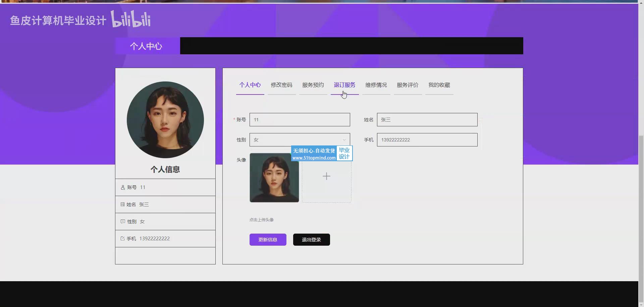Click the 退出登录 button
The width and height of the screenshot is (644, 307).
pos(312,240)
